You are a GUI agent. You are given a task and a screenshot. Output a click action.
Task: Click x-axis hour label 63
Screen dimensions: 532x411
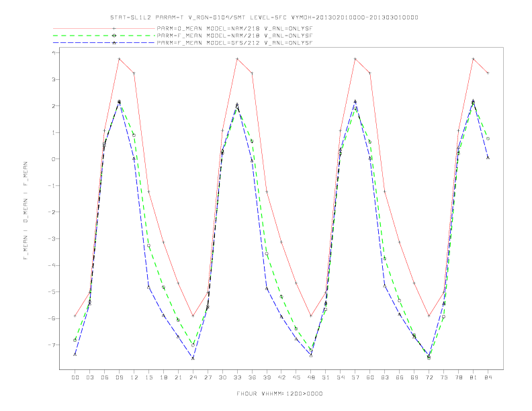(x=385, y=377)
